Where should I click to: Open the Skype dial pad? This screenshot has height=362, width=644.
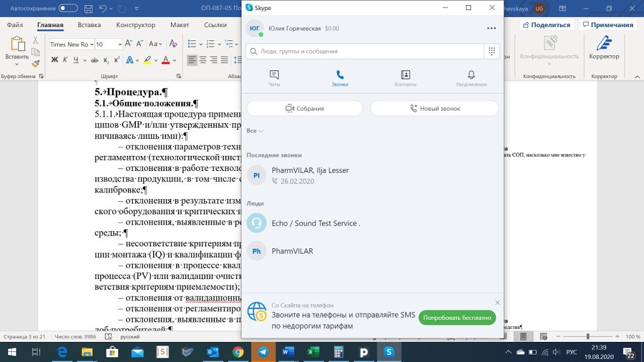[x=492, y=52]
